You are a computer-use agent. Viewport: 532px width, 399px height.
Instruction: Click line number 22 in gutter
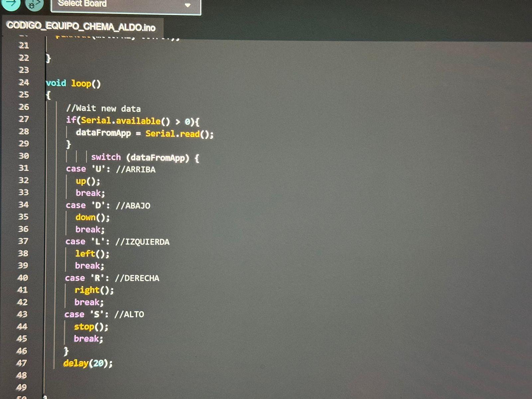pyautogui.click(x=24, y=58)
